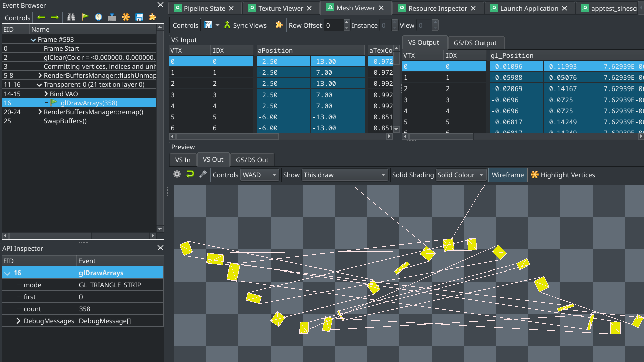Collapse event 16 glDrawArrays in API Inspector
Image resolution: width=644 pixels, height=362 pixels.
7,273
